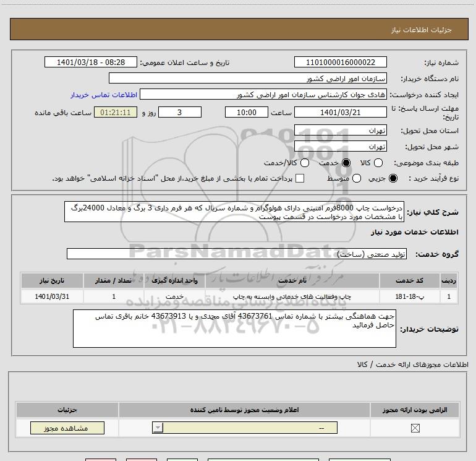476x461 pixels.
Task: Click the service group field تولید صنعتی (ساخت)
Action: pos(237,254)
